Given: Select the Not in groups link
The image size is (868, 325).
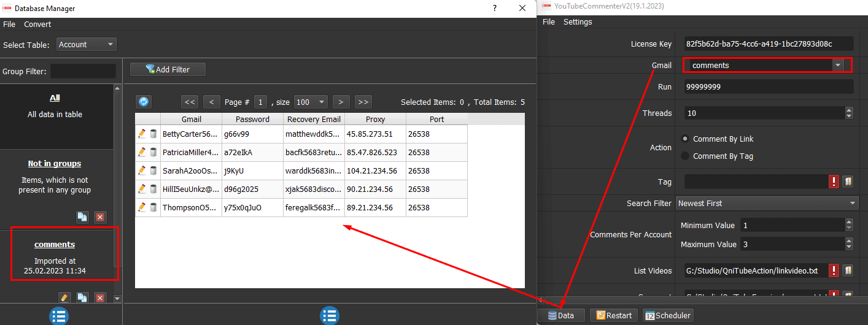Looking at the screenshot, I should coord(55,163).
